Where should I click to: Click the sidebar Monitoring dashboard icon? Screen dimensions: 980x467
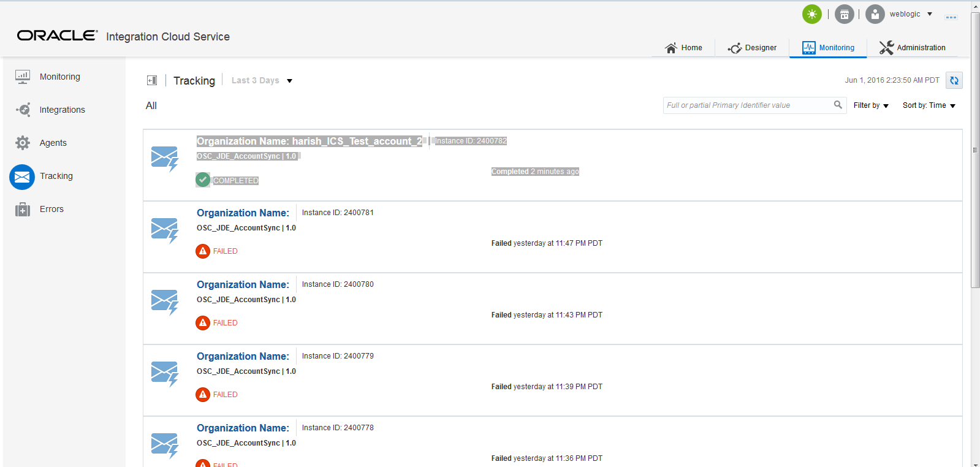23,77
